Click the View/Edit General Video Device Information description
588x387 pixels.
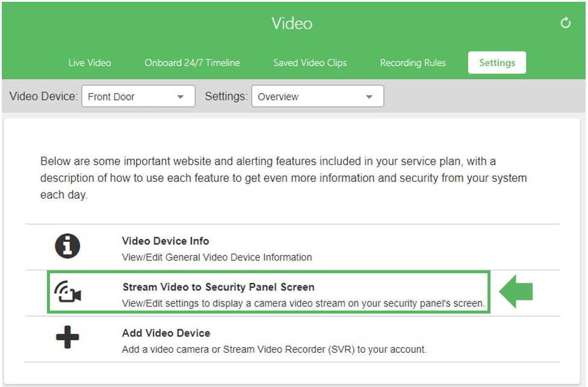click(217, 257)
